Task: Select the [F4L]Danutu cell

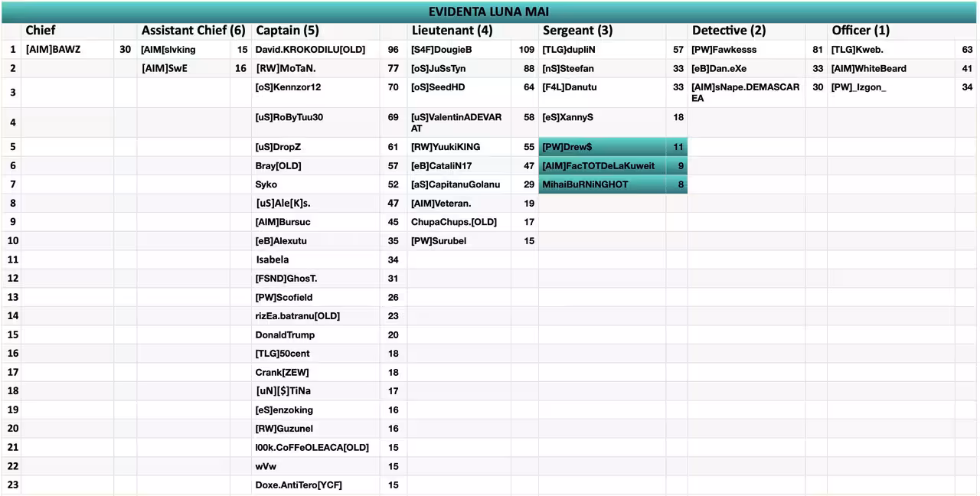Action: click(x=602, y=93)
